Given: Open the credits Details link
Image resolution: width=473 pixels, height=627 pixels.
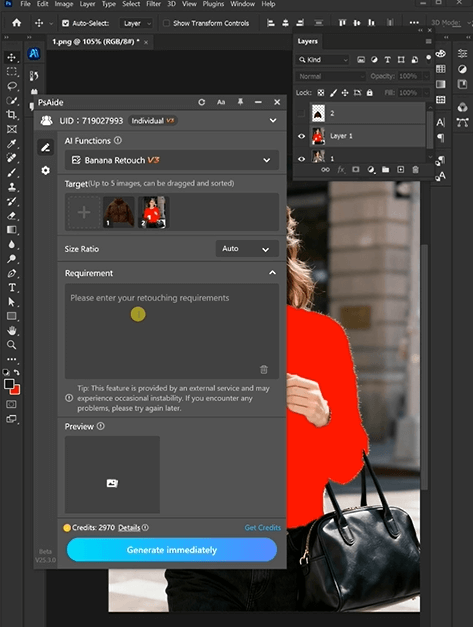Looking at the screenshot, I should click(x=129, y=528).
